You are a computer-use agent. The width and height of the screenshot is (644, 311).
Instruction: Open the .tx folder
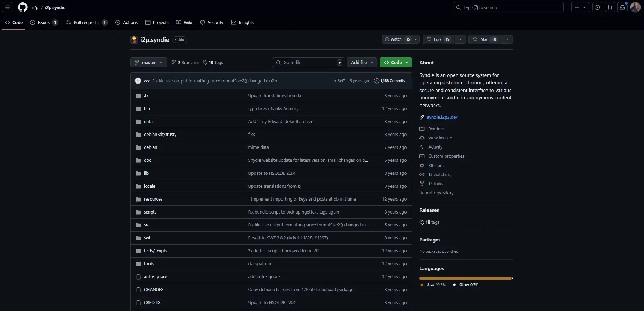tap(146, 95)
